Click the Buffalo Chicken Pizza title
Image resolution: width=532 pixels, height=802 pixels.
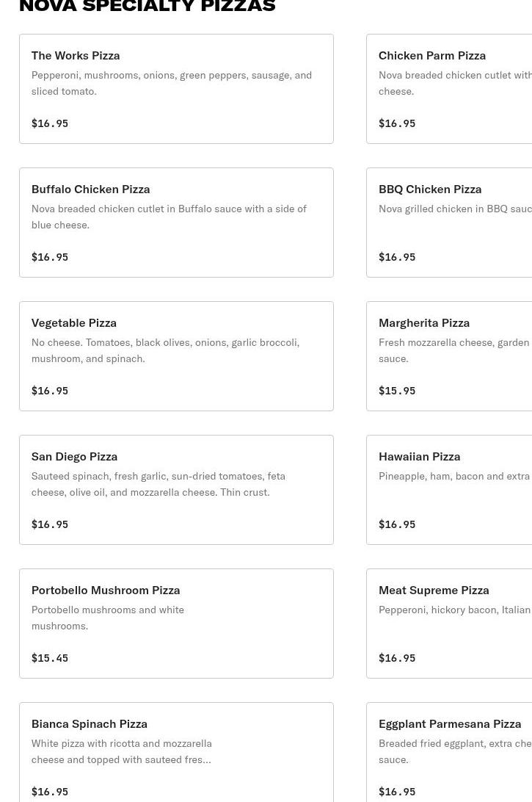tap(90, 189)
